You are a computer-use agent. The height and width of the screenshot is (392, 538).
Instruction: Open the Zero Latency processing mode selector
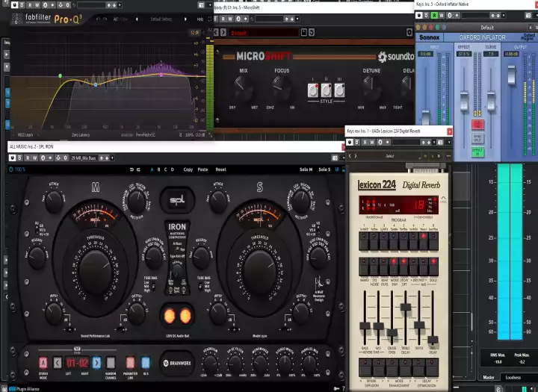[x=81, y=135]
